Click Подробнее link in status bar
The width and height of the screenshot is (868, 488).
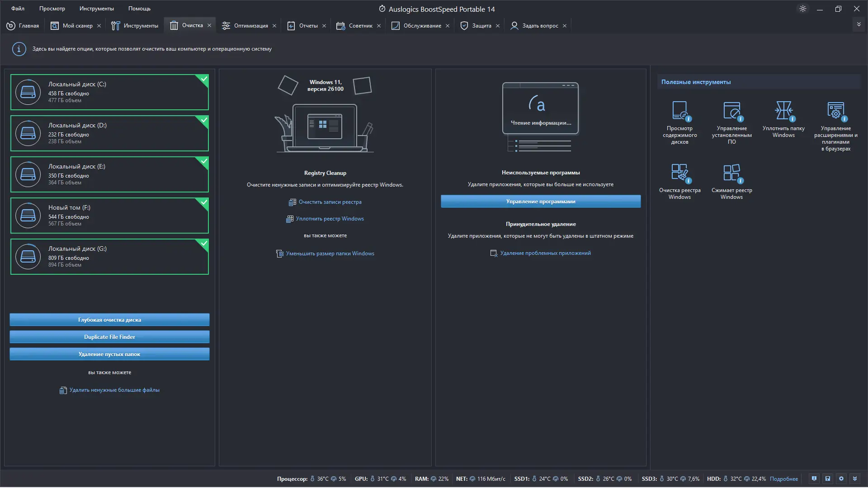783,479
